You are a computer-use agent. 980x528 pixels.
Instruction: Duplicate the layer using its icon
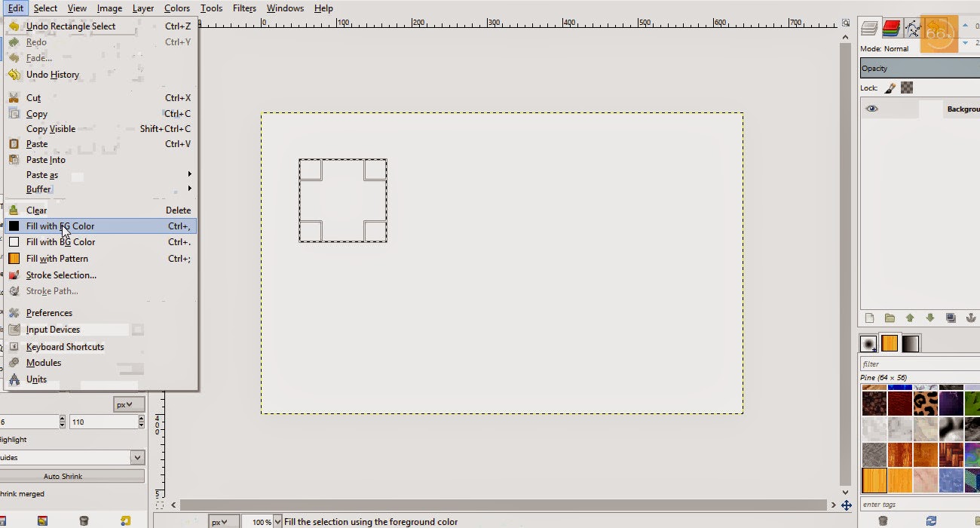pos(951,318)
